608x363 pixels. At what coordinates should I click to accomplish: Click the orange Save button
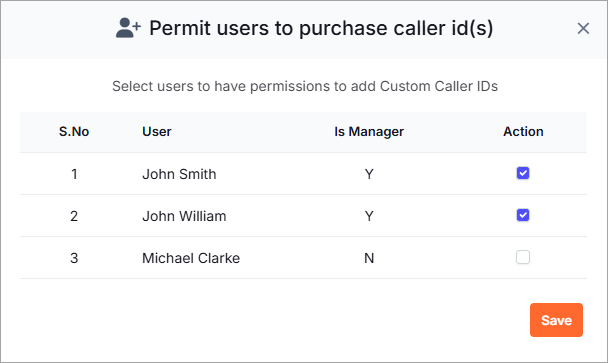point(556,320)
